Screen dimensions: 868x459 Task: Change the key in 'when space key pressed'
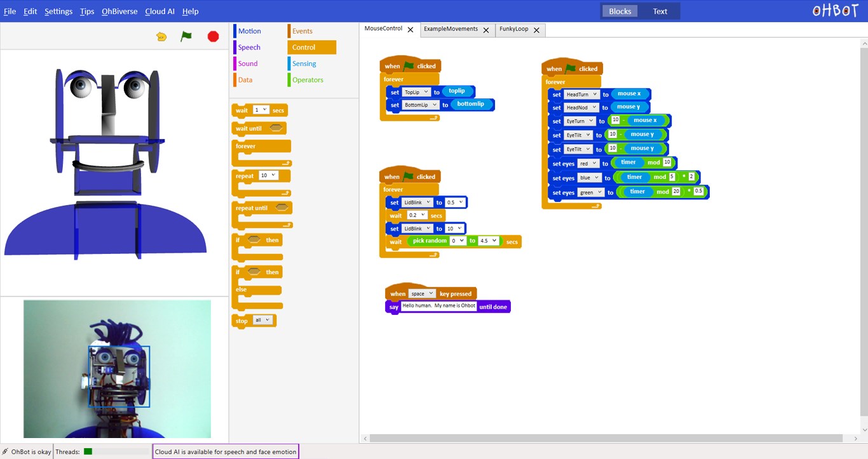pyautogui.click(x=421, y=293)
